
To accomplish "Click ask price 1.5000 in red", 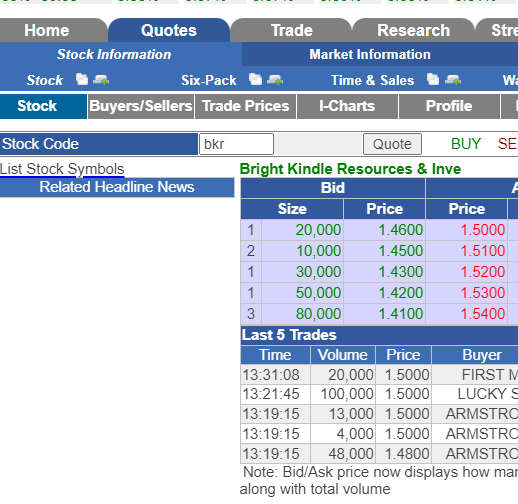I will coord(483,230).
